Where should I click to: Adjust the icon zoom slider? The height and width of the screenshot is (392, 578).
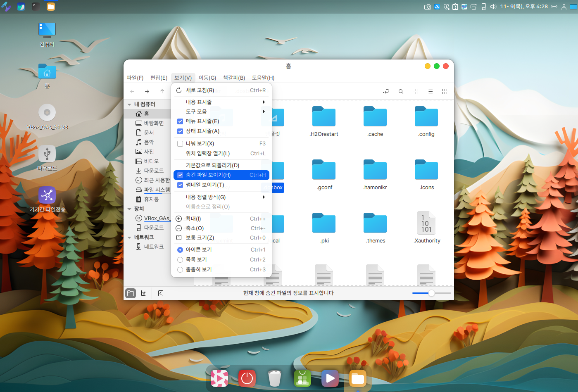point(431,293)
